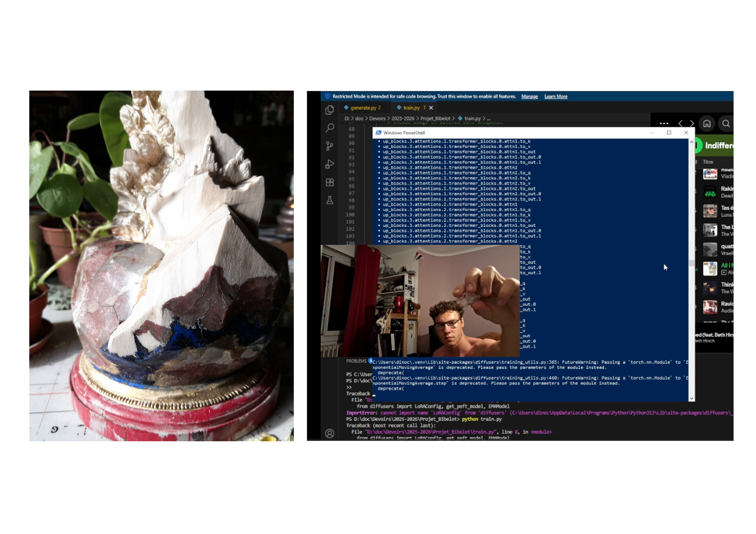
Task: Click album thumbnail of 'Think' track in Spotify
Action: pyautogui.click(x=710, y=288)
